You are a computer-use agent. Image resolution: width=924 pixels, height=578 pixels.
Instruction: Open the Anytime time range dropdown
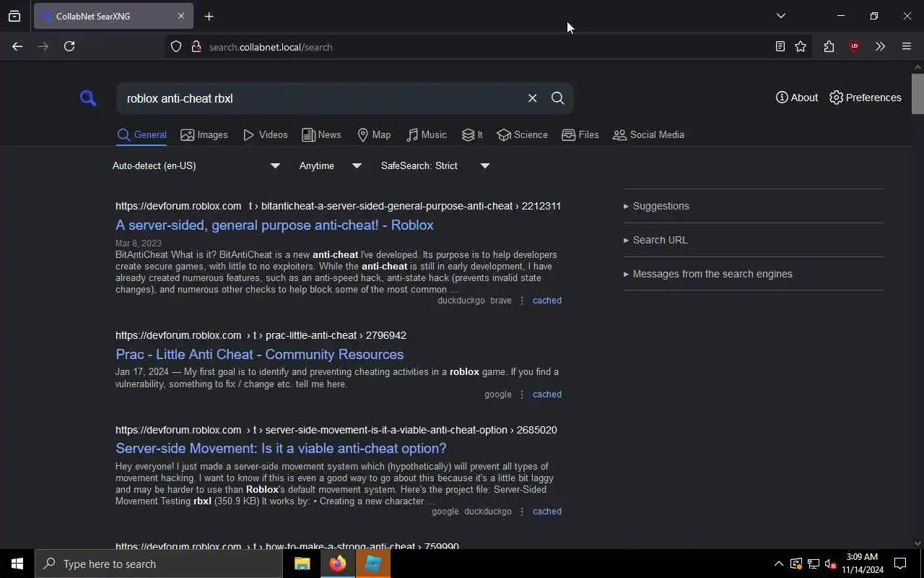(x=331, y=165)
